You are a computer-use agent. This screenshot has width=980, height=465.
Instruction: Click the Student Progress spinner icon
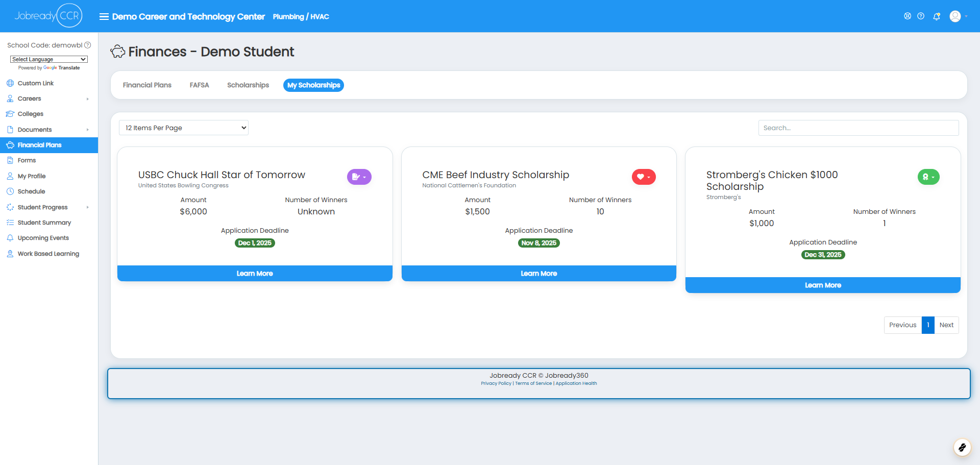10,207
